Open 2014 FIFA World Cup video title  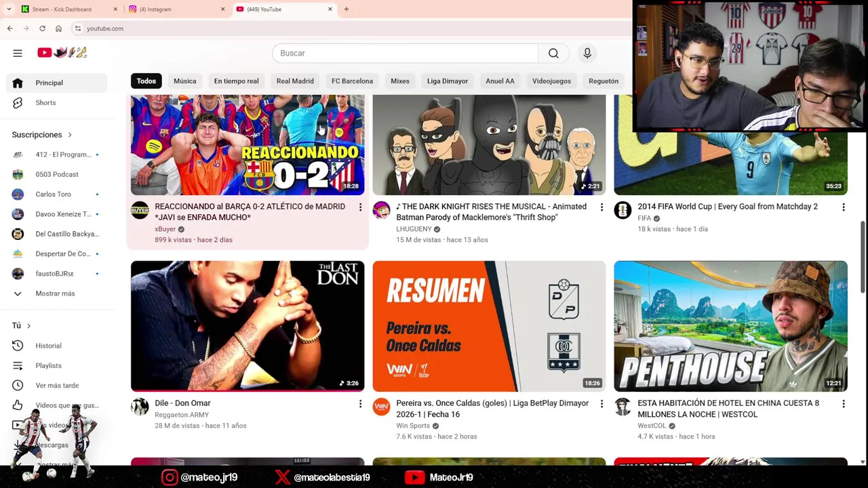pos(727,207)
